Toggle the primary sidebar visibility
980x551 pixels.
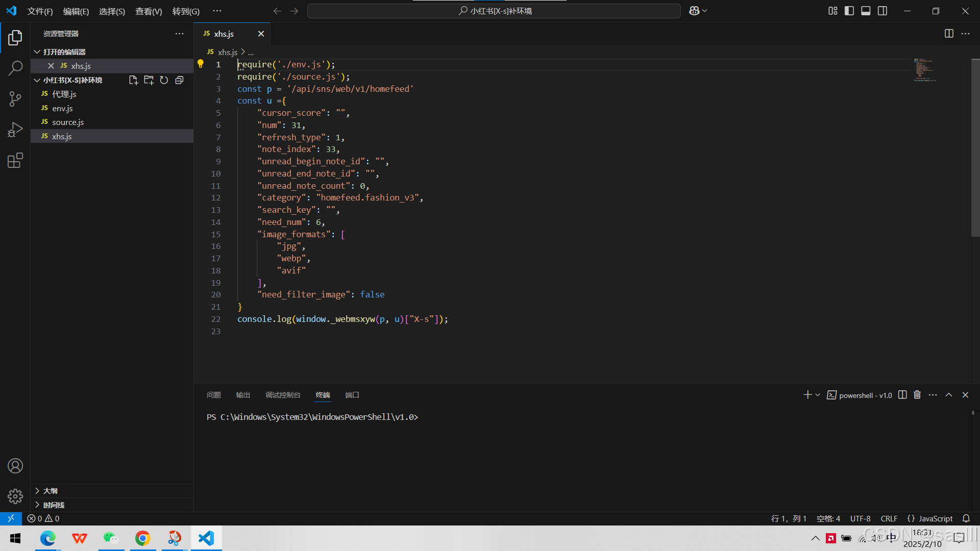pos(849,11)
